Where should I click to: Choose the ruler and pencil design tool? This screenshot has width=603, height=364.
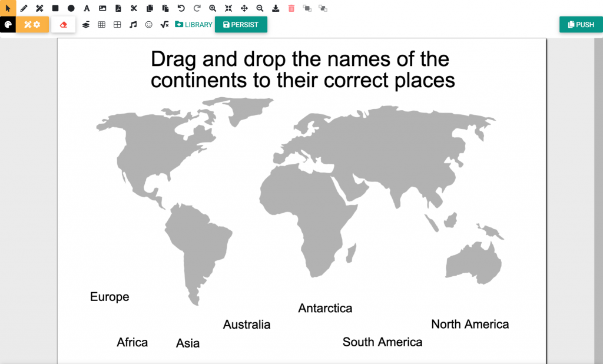coord(39,8)
